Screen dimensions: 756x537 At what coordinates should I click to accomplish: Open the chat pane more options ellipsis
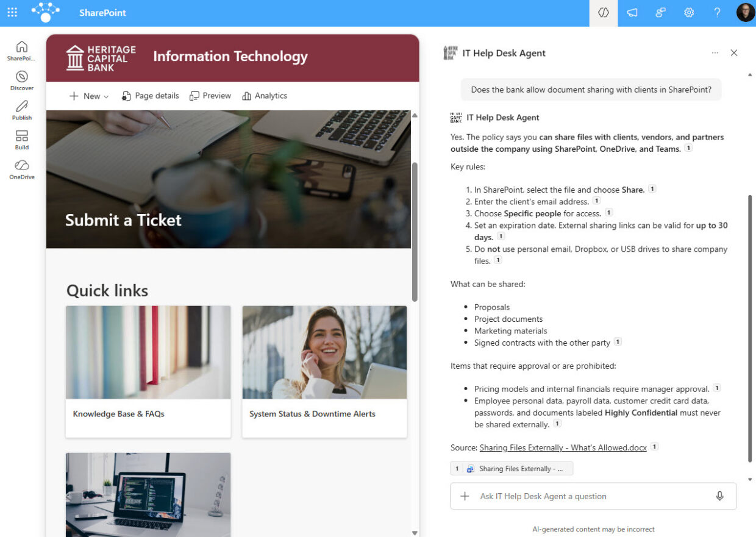point(715,53)
